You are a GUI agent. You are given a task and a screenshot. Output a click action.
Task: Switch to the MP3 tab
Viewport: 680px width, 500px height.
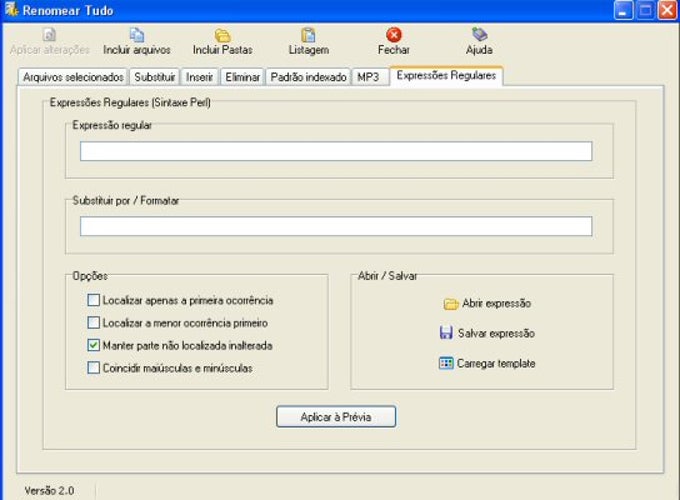pyautogui.click(x=370, y=77)
